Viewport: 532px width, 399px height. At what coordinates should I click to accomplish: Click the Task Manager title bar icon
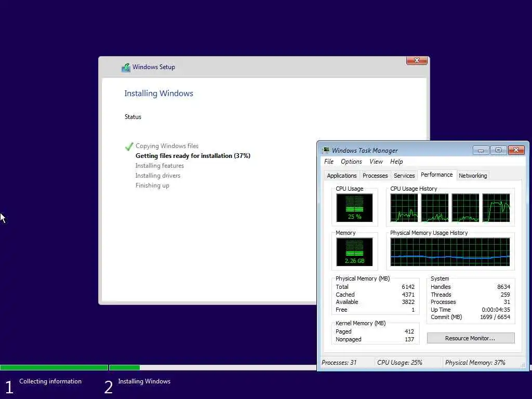coord(326,150)
